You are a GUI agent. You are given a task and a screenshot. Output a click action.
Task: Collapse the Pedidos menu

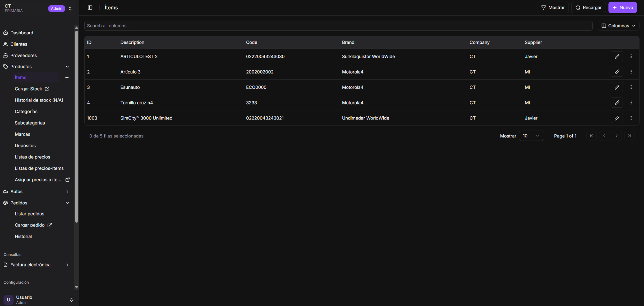click(x=67, y=203)
